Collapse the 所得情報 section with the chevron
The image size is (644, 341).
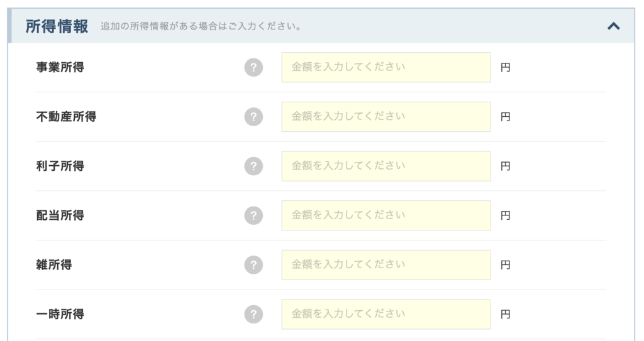(x=614, y=26)
